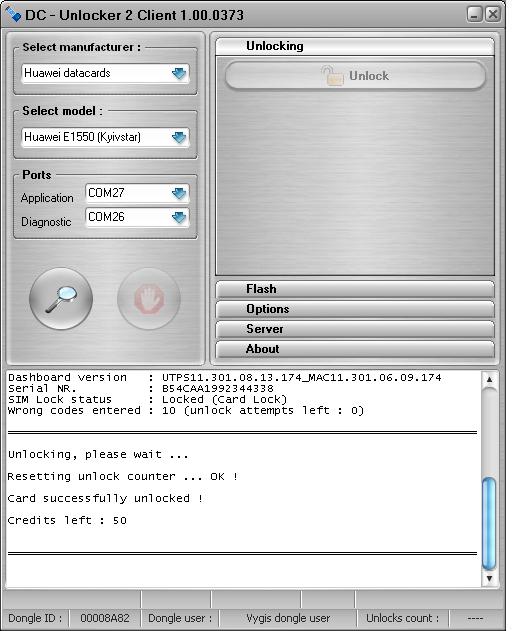
Task: Click the DC-Unlocker app icon in title bar
Action: (13, 14)
